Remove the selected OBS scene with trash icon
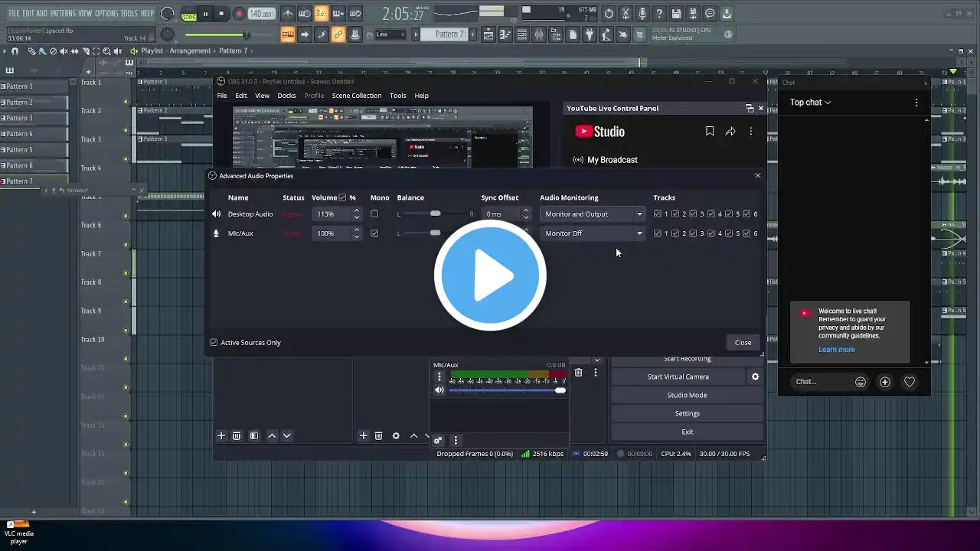Screen dimensions: 980x551 pyautogui.click(x=237, y=435)
